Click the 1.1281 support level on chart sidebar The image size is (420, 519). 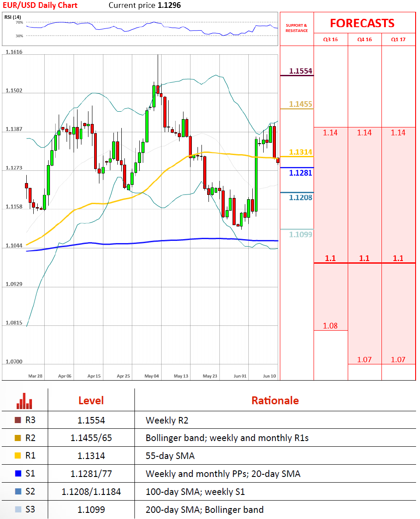point(300,173)
